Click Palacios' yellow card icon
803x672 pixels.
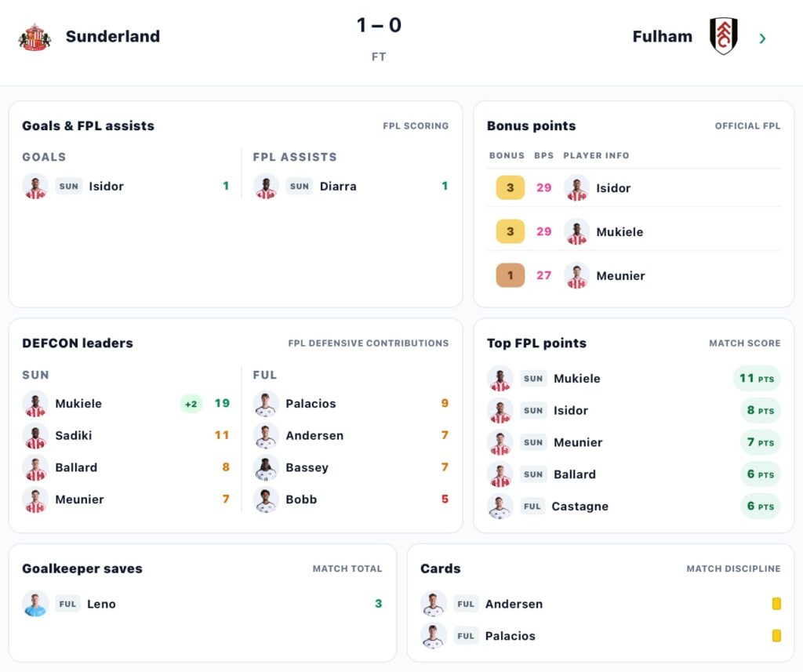[x=776, y=636]
